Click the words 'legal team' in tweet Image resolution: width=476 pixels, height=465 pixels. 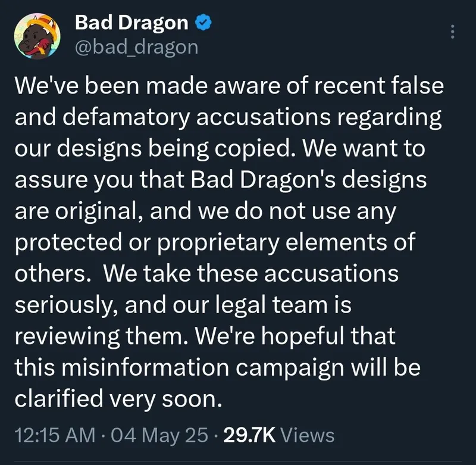[x=272, y=305]
